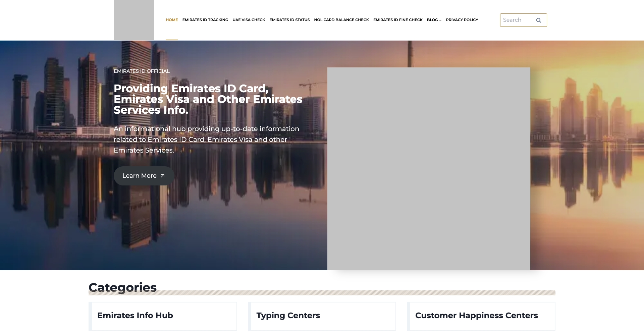The width and height of the screenshot is (644, 333).
Task: Click the search magnifier icon
Action: pyautogui.click(x=538, y=20)
